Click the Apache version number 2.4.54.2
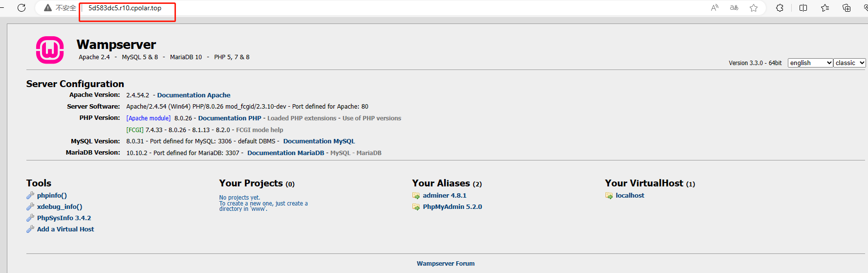Image resolution: width=868 pixels, height=273 pixels. [138, 95]
